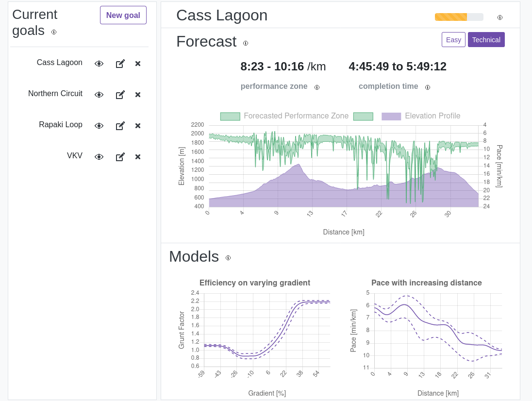Viewport: 532px width, 401px height.
Task: Select the Technical terrain option
Action: tap(486, 40)
